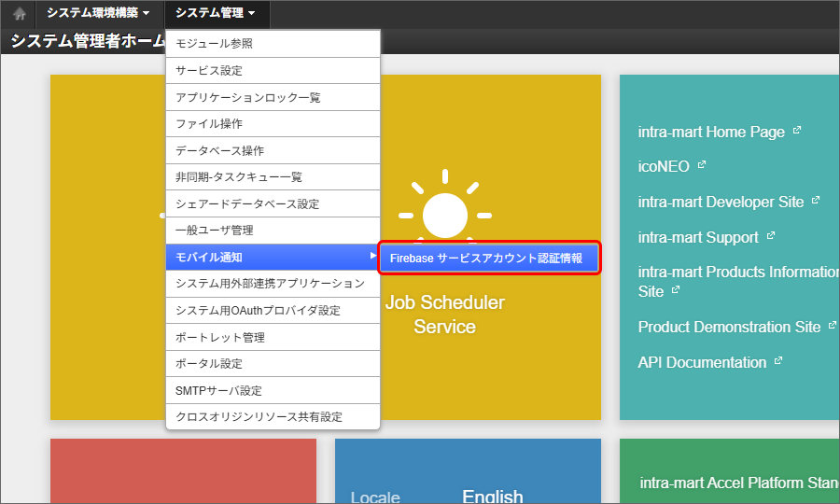Screen dimensions: 840x504
Task: Click the home icon in top bar
Action: [19, 14]
